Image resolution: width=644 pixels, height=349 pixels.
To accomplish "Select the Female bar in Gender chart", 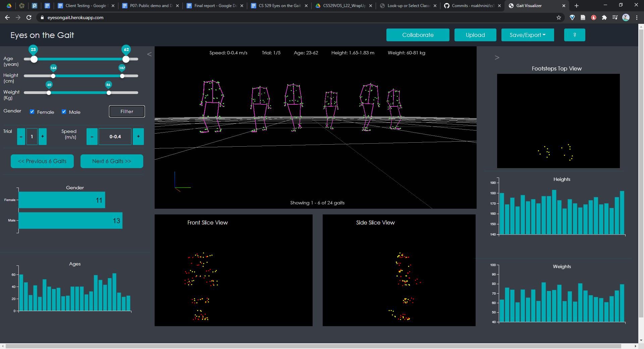I will coord(62,200).
